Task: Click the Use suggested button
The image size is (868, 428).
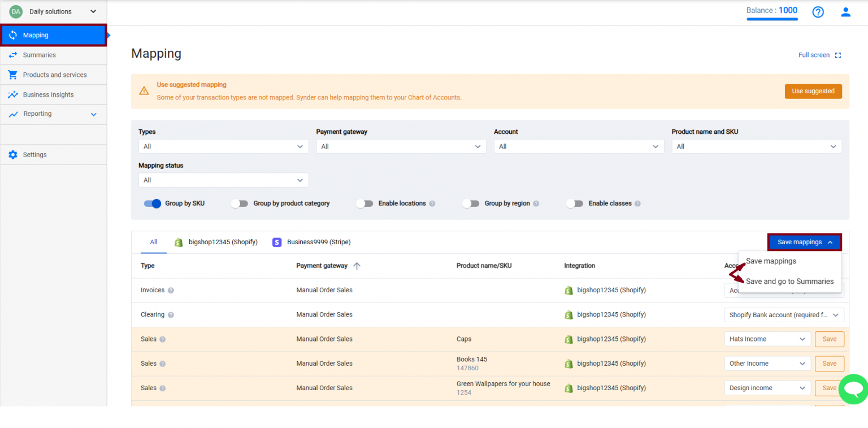Action: click(813, 91)
